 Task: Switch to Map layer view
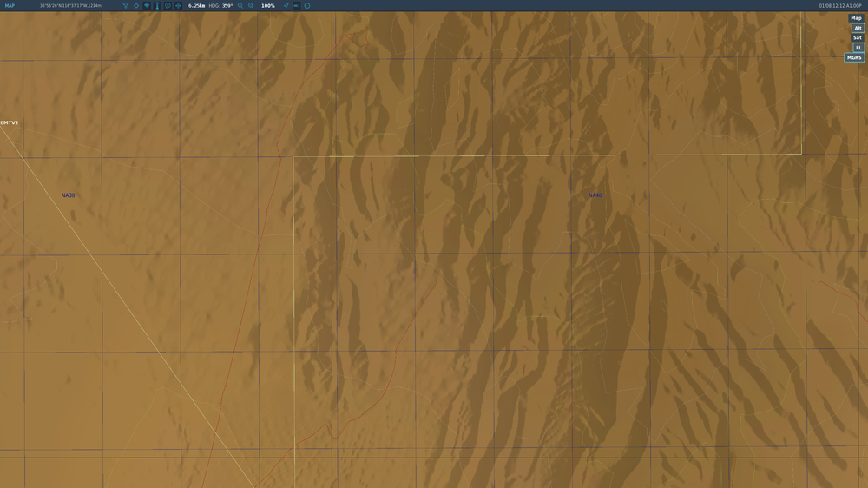point(856,17)
